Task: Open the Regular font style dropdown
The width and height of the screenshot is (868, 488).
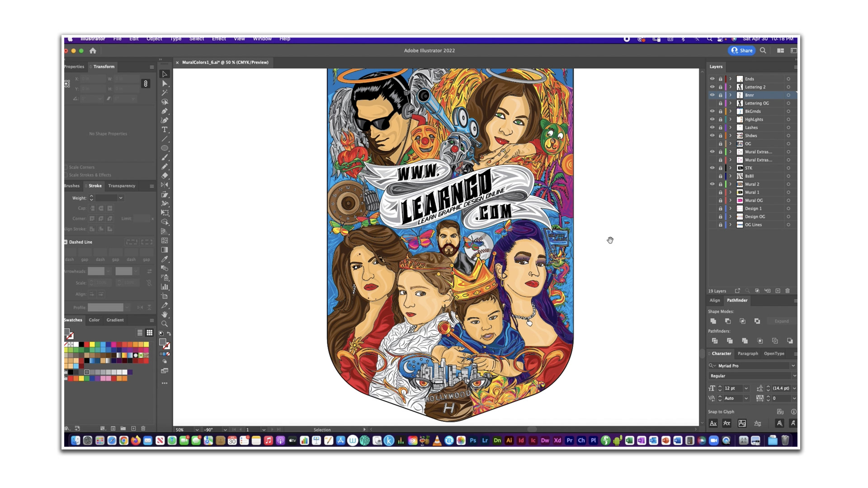Action: coord(794,376)
